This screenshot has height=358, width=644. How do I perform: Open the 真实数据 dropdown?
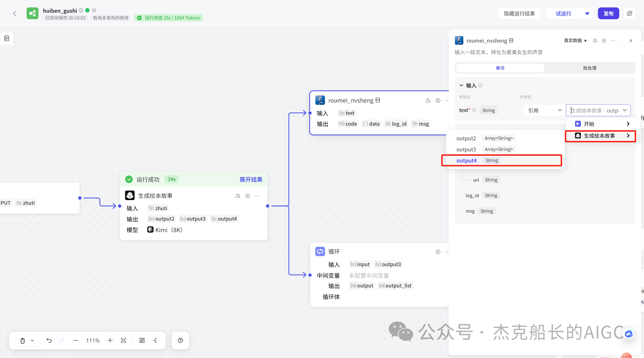[x=575, y=40]
